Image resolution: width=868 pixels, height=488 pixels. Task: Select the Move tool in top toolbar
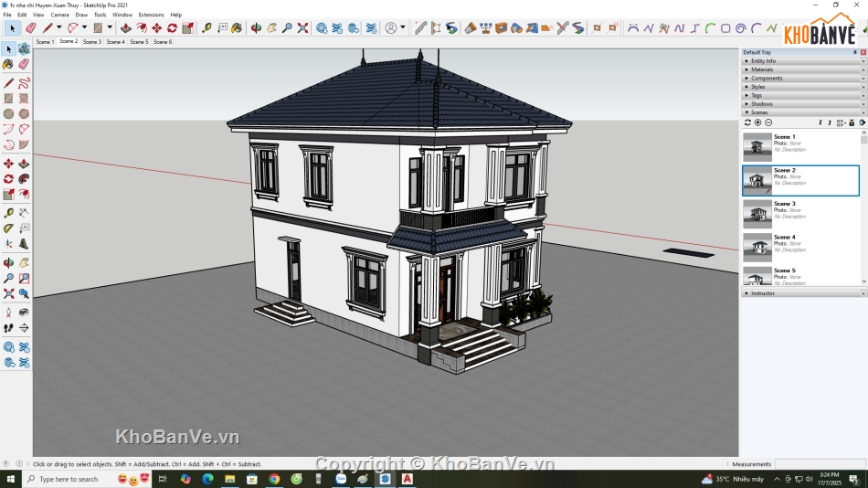pyautogui.click(x=156, y=27)
